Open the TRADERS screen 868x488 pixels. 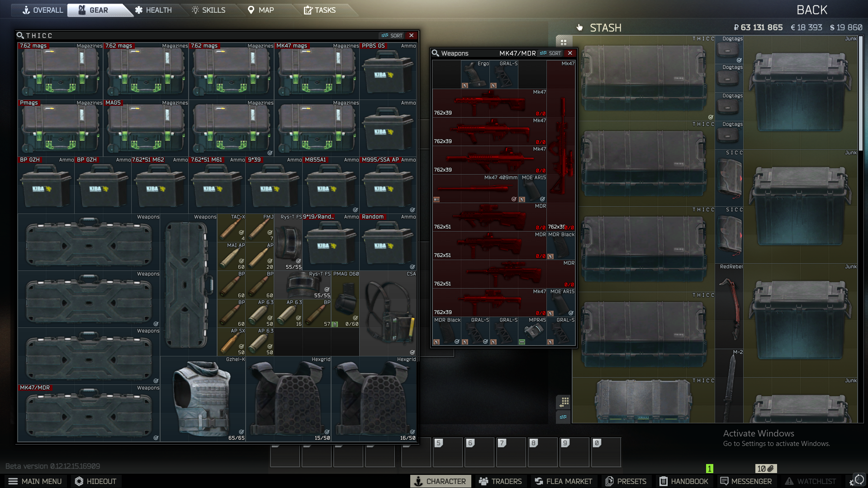point(500,481)
